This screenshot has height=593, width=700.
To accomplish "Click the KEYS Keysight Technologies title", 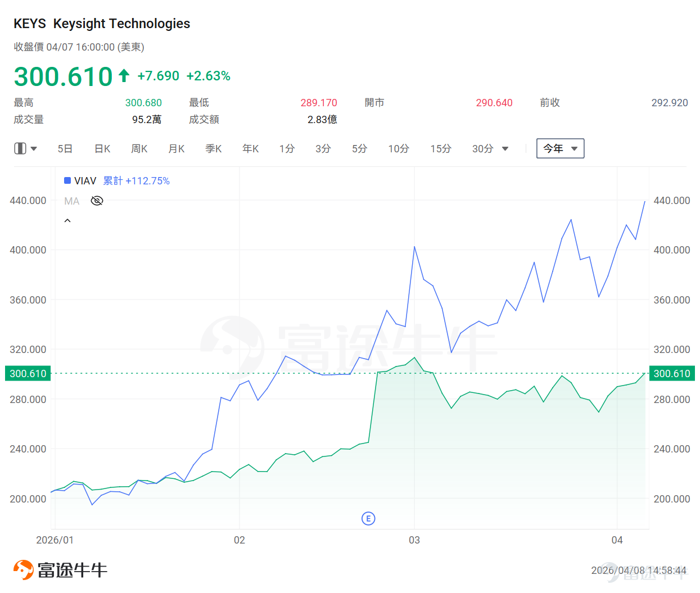I will [102, 24].
